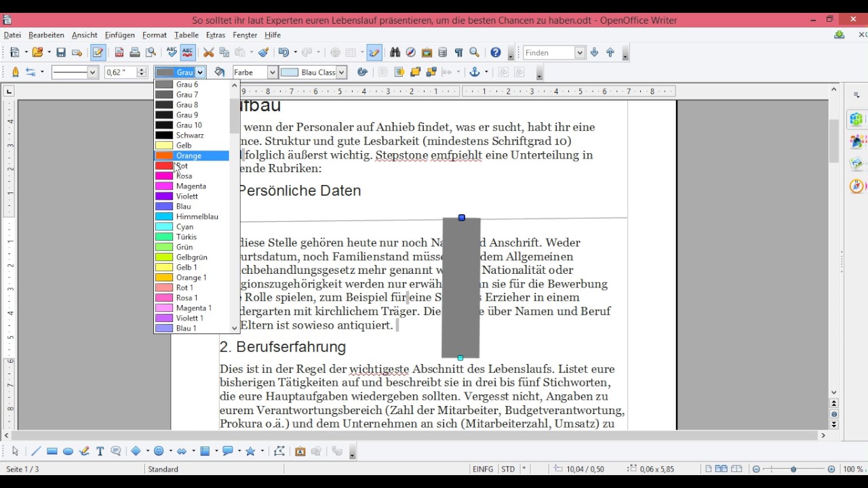Click the Stars shapes tool icon
Screen dimensions: 868x488
[x=251, y=451]
